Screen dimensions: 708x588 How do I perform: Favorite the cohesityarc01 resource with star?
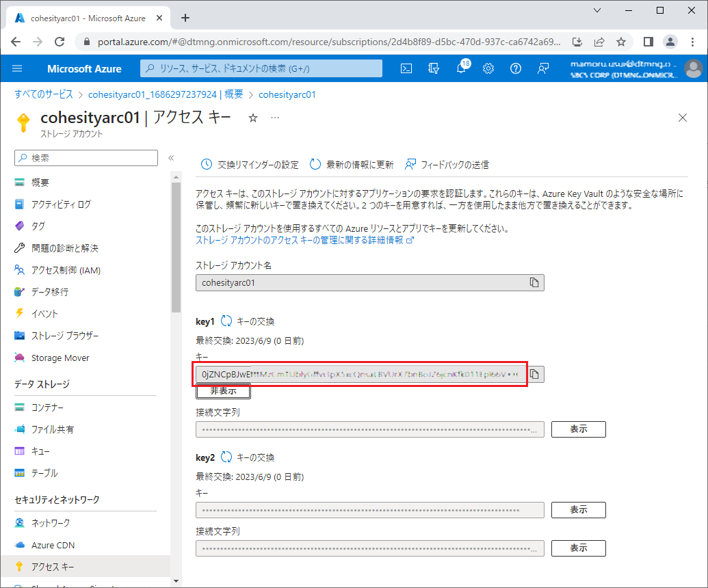click(253, 118)
